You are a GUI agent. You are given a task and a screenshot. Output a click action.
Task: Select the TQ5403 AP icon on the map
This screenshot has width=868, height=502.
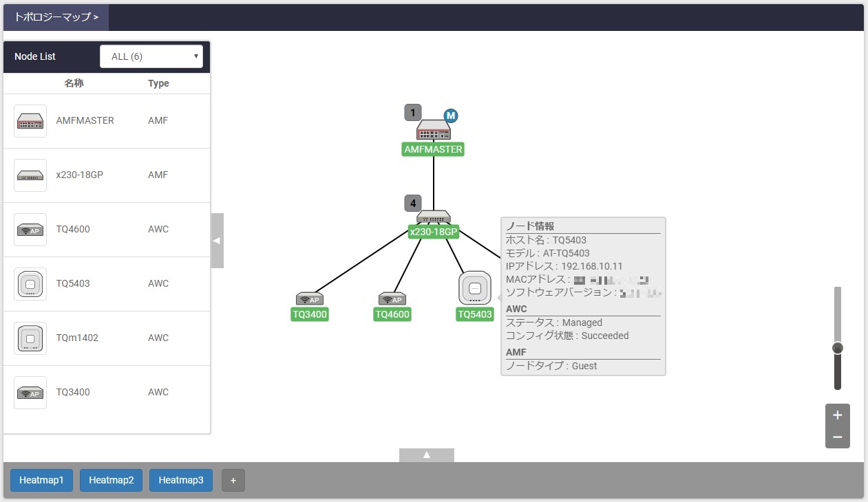475,288
